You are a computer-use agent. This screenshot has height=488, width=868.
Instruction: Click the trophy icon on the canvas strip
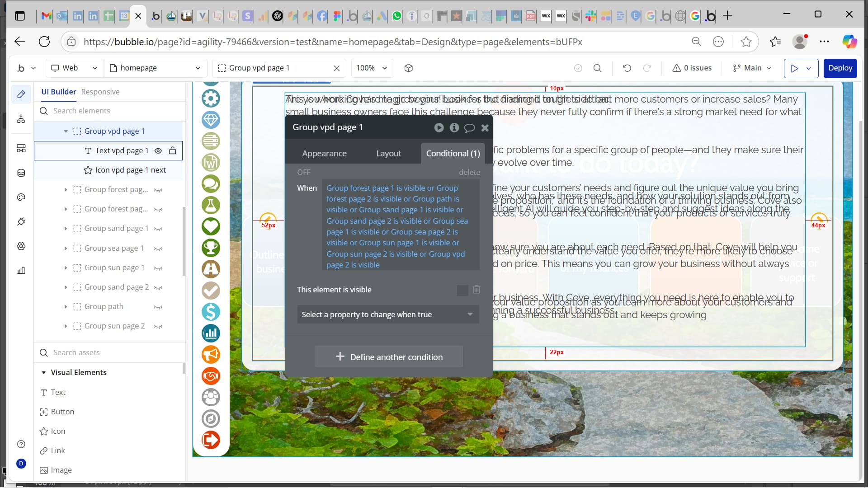pos(211,248)
